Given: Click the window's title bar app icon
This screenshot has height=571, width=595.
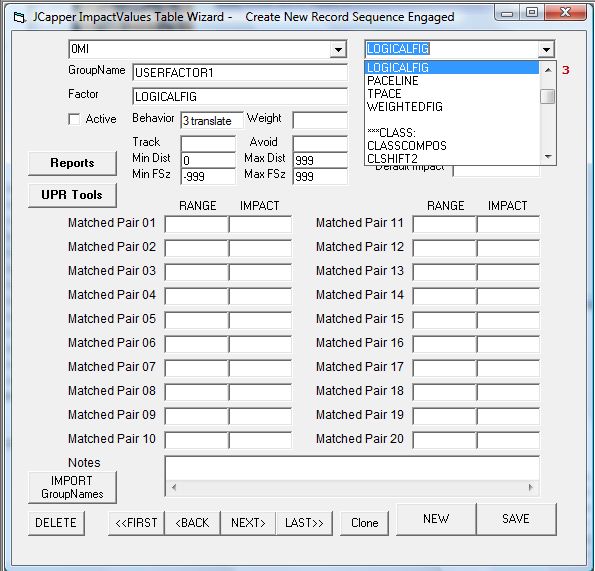Looking at the screenshot, I should (19, 17).
